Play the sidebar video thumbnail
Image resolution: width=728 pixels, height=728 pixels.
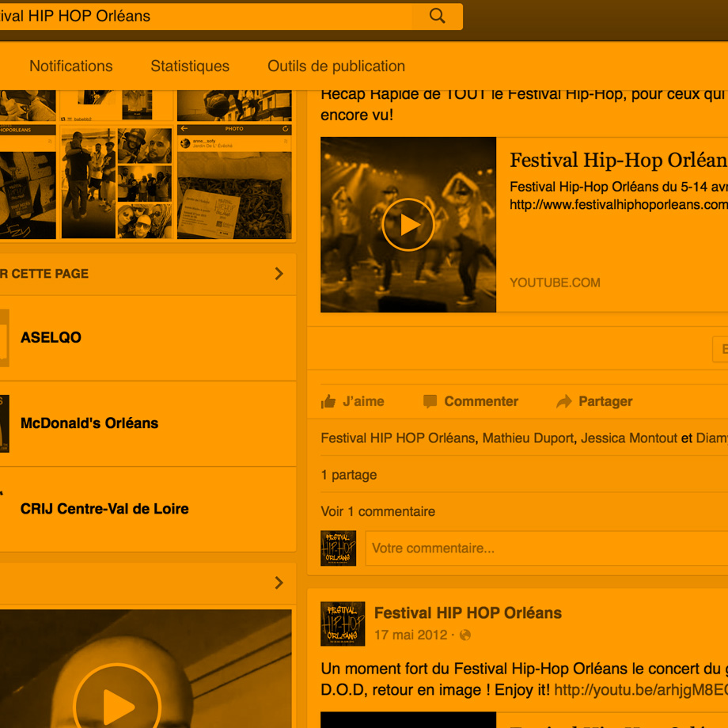click(117, 706)
